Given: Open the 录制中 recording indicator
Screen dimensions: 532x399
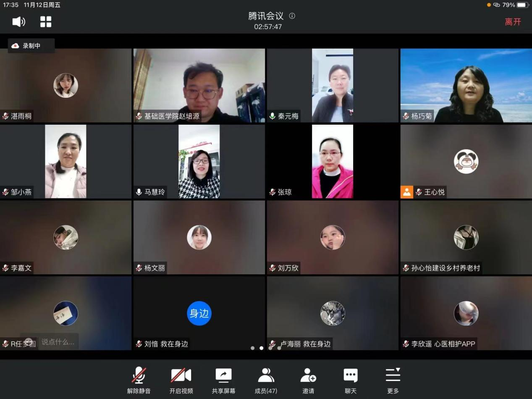Looking at the screenshot, I should click(31, 46).
